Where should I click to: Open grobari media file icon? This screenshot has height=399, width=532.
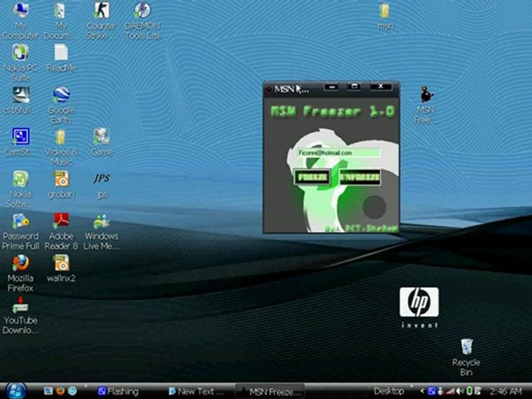tap(61, 184)
